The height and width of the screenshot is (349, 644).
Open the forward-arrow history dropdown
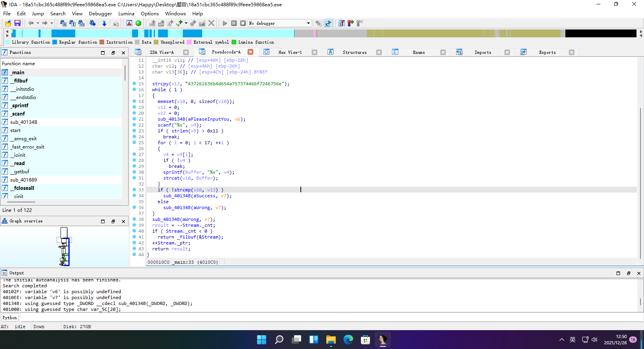click(52, 23)
